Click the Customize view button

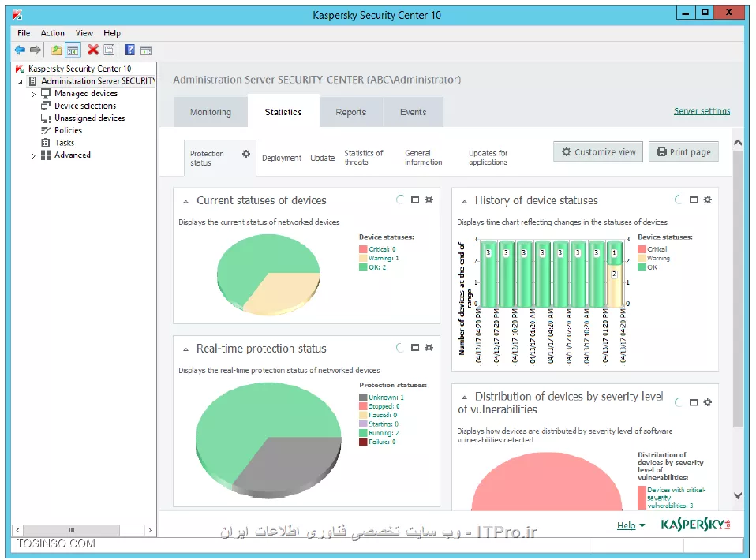(598, 151)
